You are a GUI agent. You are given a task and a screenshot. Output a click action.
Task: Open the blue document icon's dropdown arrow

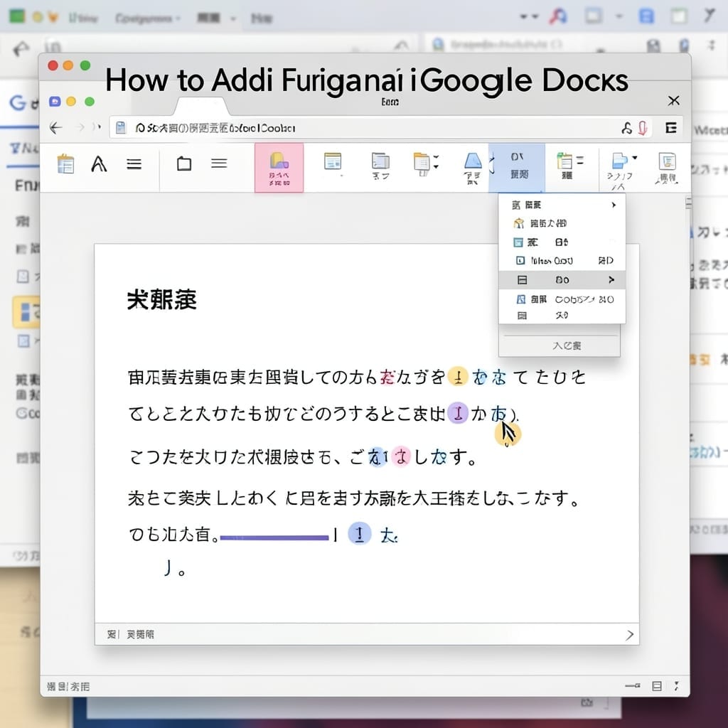635,158
